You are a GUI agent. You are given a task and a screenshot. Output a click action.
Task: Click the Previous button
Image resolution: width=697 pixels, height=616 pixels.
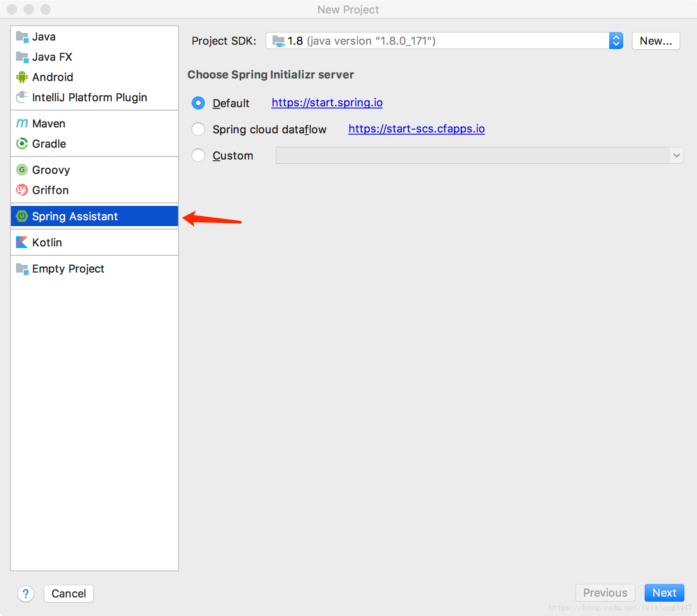coord(605,593)
